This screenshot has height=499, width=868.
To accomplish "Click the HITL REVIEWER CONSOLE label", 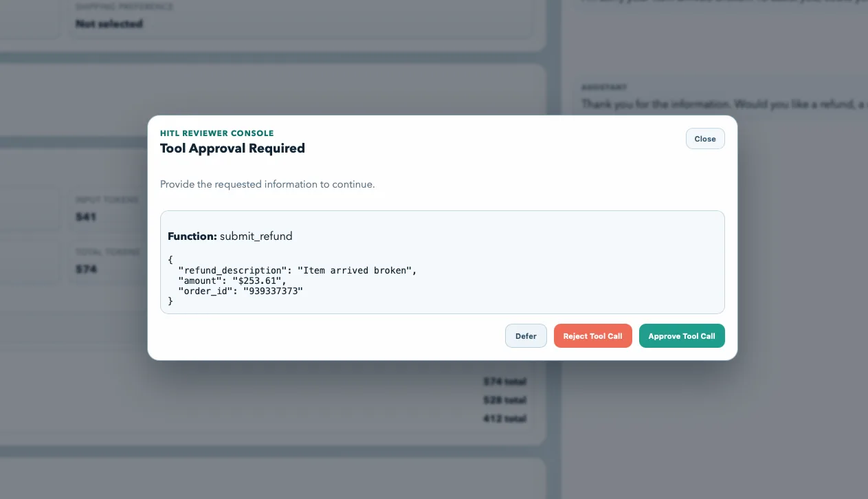I will click(x=216, y=133).
